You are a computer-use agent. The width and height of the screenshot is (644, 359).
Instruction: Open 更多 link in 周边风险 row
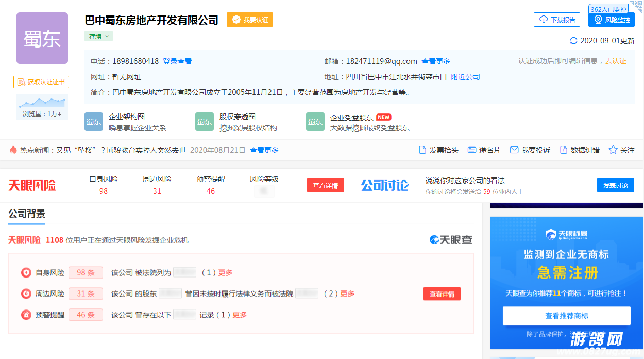(x=347, y=293)
